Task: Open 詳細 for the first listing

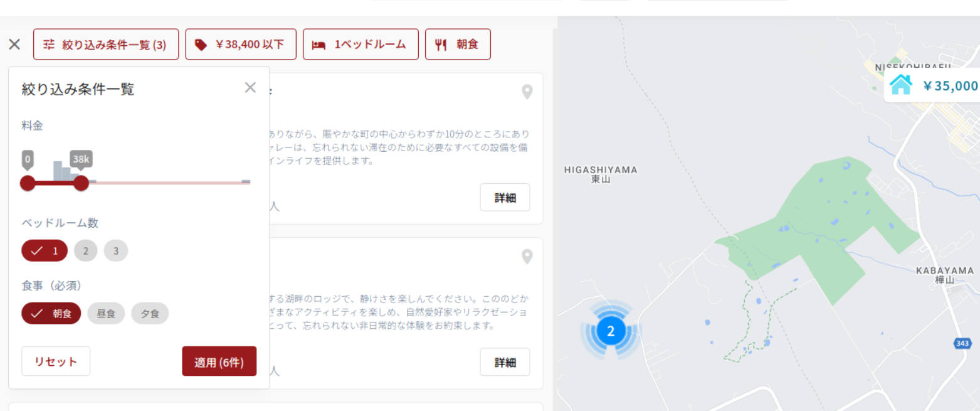Action: (x=505, y=198)
